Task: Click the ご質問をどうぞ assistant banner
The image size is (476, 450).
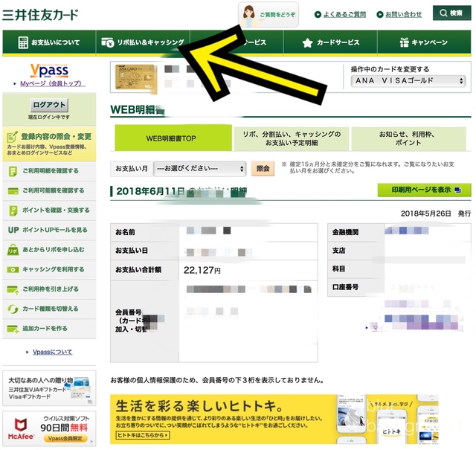Action: 268,14
